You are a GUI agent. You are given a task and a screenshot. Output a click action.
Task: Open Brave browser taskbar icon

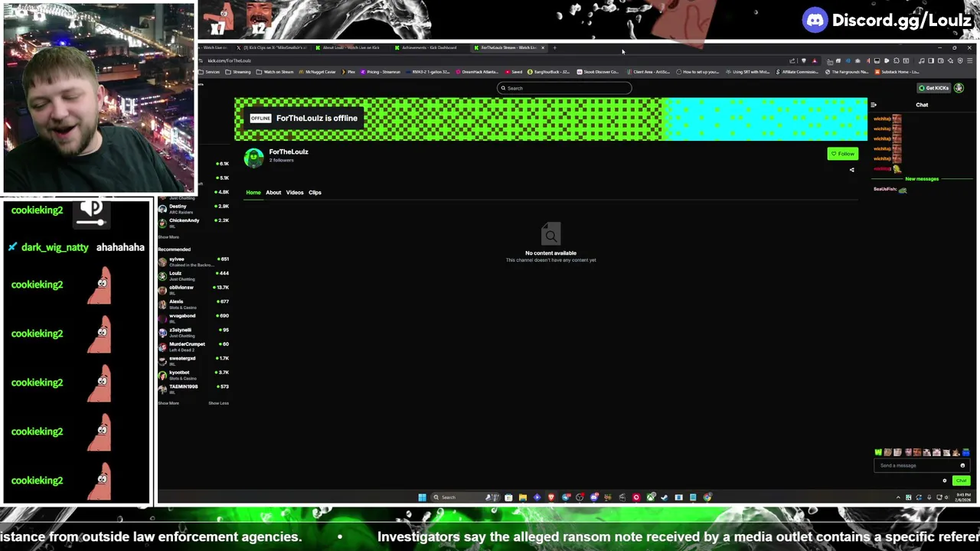(550, 497)
